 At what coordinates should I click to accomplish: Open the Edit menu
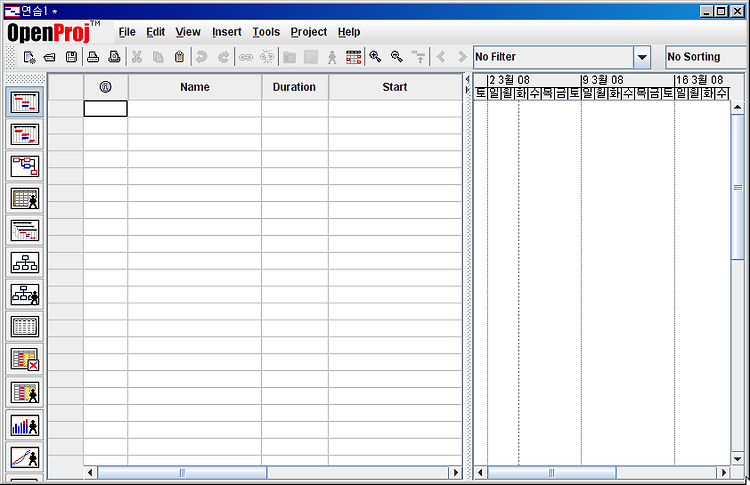click(x=155, y=32)
